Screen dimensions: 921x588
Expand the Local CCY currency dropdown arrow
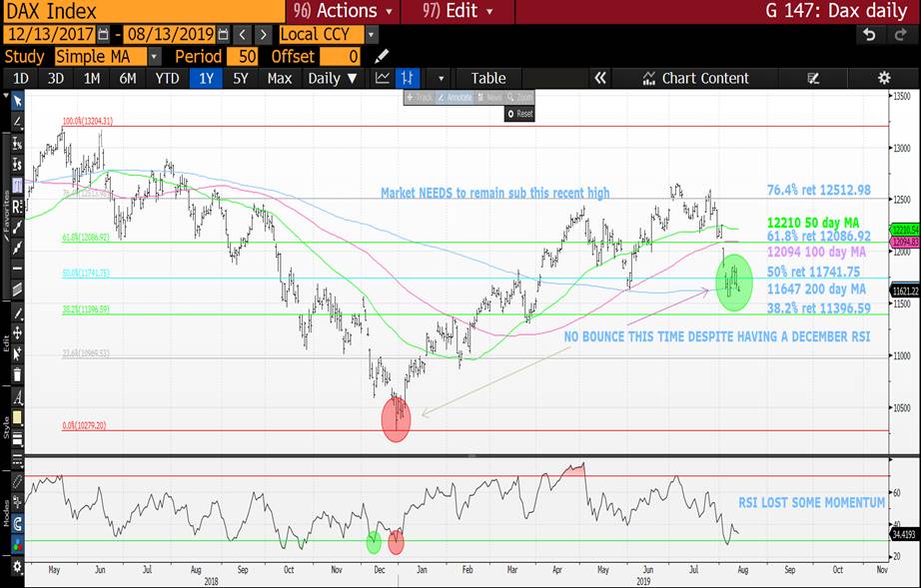tap(371, 35)
